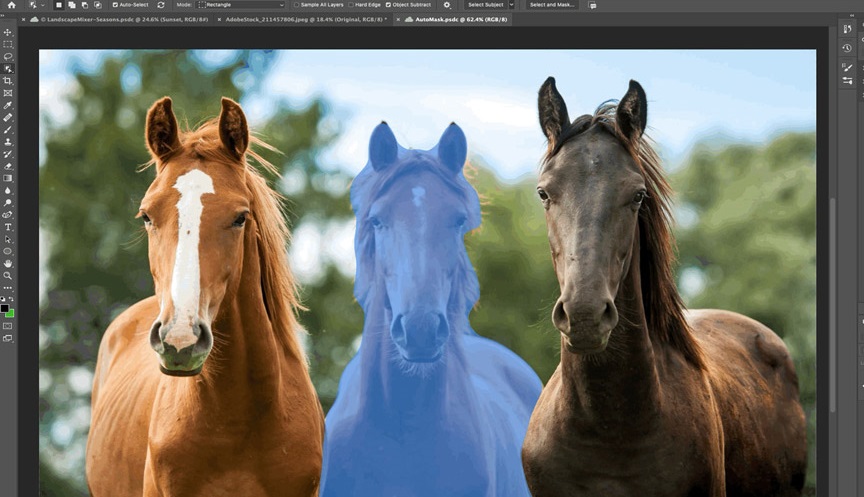Viewport: 864px width, 497px height.
Task: Change the screen mode
Action: point(8,338)
